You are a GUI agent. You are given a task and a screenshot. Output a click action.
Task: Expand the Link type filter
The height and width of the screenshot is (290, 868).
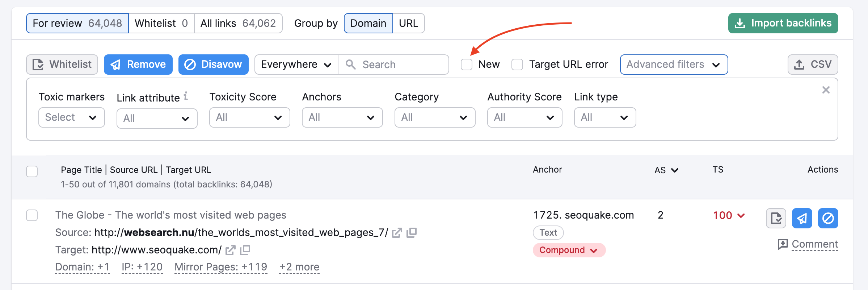(x=605, y=117)
